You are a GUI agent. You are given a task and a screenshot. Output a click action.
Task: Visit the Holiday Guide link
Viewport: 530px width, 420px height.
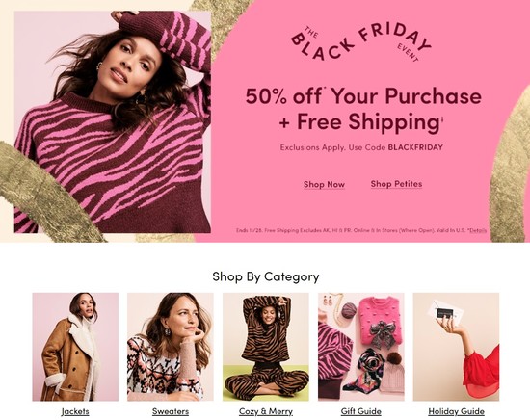tap(457, 411)
